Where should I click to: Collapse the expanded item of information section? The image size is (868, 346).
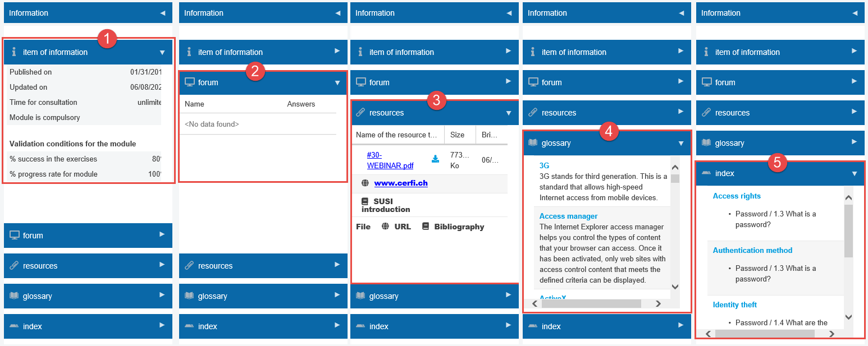[162, 52]
